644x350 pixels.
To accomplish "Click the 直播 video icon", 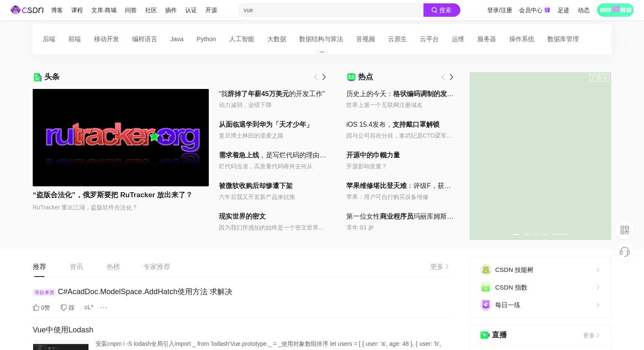I will click(485, 335).
